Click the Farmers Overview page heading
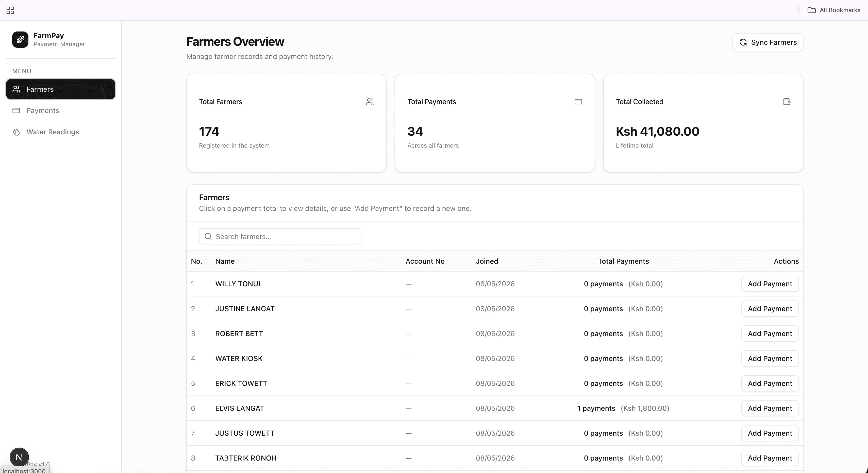Image resolution: width=868 pixels, height=473 pixels. [x=235, y=41]
